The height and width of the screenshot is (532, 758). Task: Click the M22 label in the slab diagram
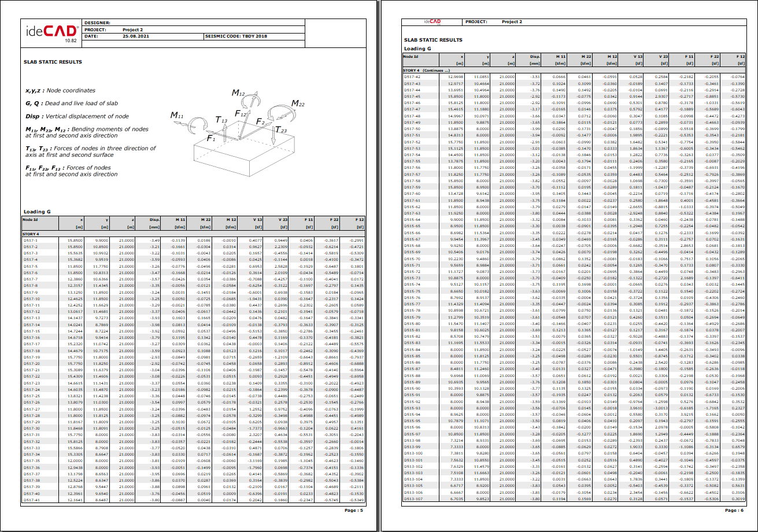[298, 104]
